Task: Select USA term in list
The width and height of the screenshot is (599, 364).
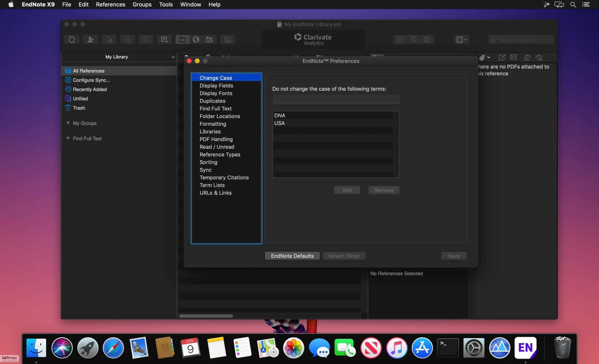Action: click(x=333, y=123)
